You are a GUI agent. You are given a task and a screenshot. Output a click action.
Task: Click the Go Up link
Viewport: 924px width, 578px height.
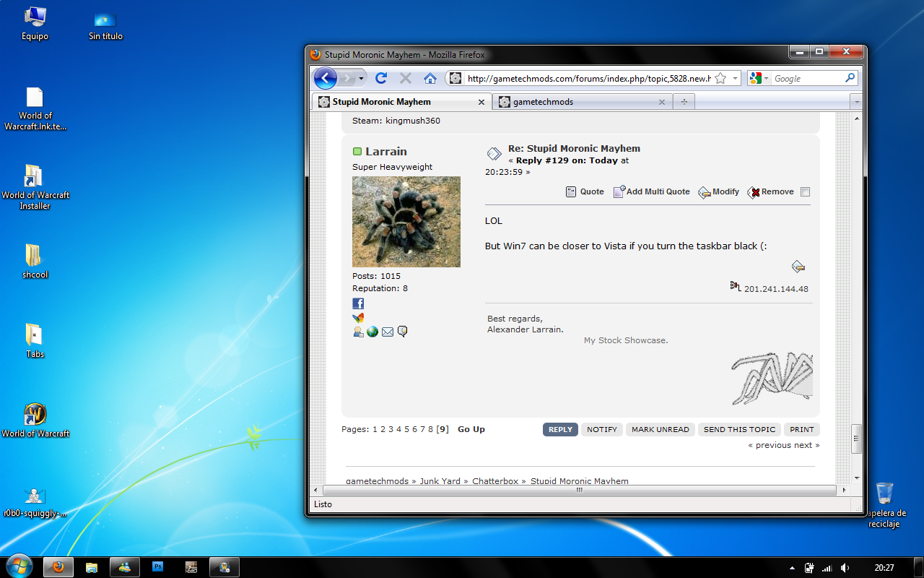tap(471, 429)
